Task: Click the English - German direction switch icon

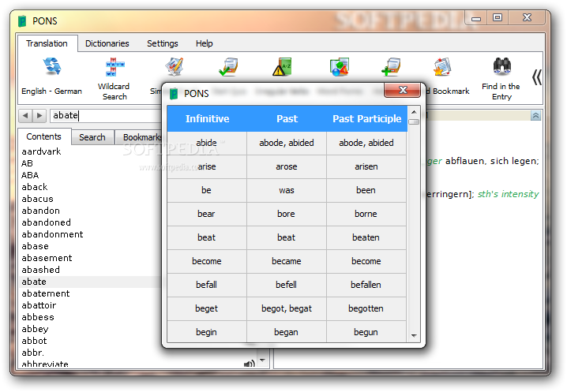Action: pyautogui.click(x=52, y=66)
